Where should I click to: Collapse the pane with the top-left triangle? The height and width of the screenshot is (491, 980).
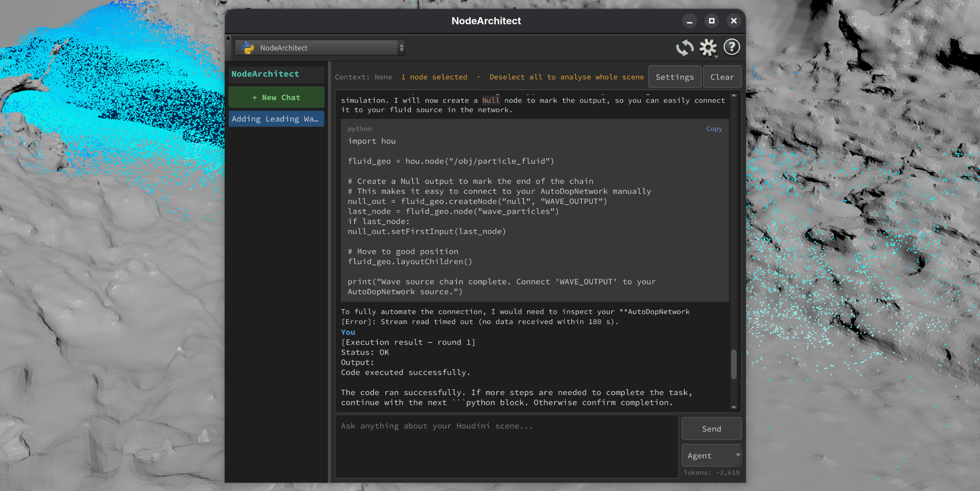pyautogui.click(x=228, y=37)
